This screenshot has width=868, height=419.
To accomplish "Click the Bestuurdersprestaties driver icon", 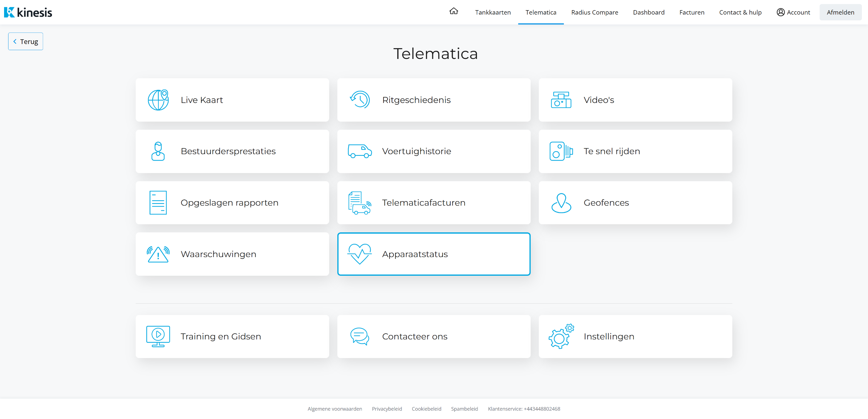I will [x=158, y=151].
